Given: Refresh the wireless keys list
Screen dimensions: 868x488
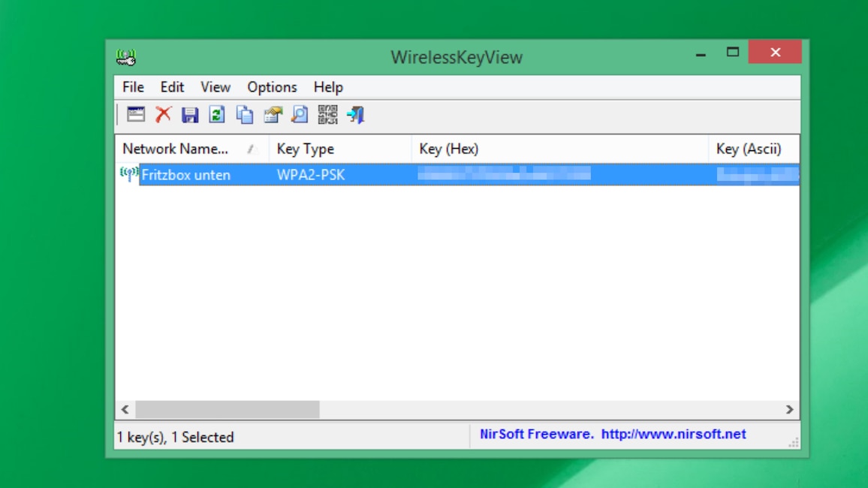Looking at the screenshot, I should (216, 114).
